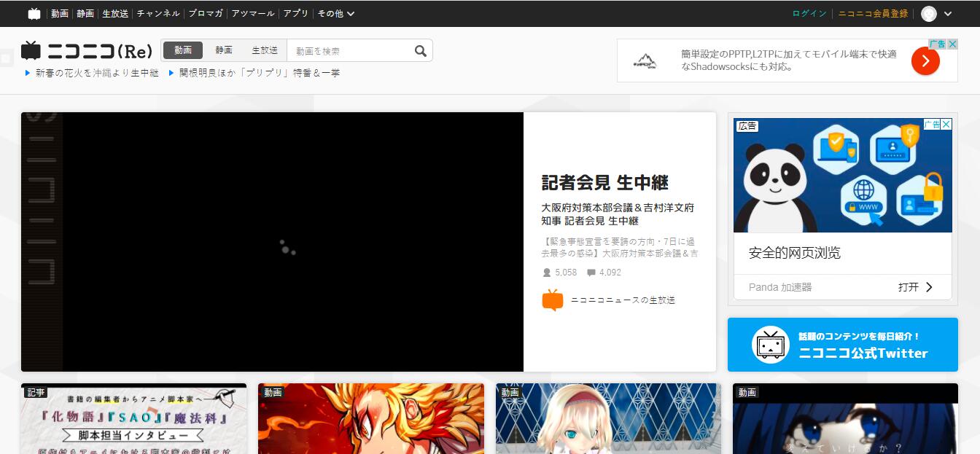This screenshot has width=980, height=454.
Task: Open アツマール in the top navigation
Action: (253, 14)
